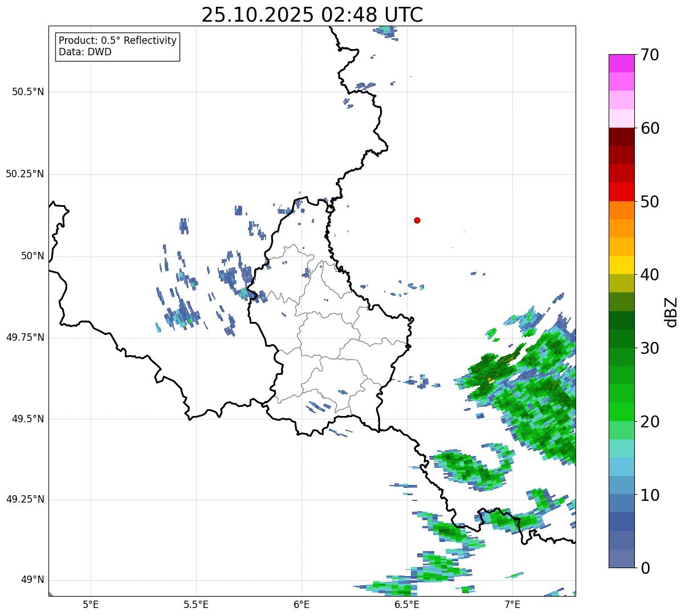
Task: Click the red station marker dot
Action: point(417,220)
